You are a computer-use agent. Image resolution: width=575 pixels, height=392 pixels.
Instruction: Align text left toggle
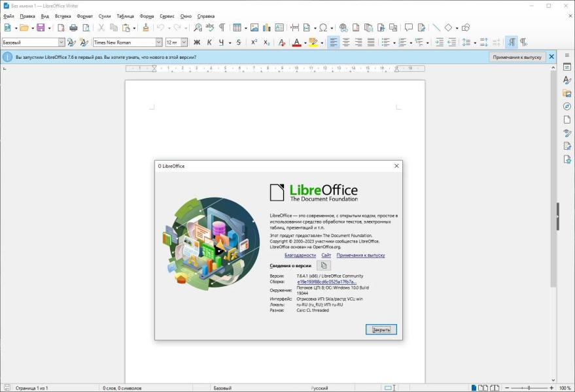[x=334, y=42]
